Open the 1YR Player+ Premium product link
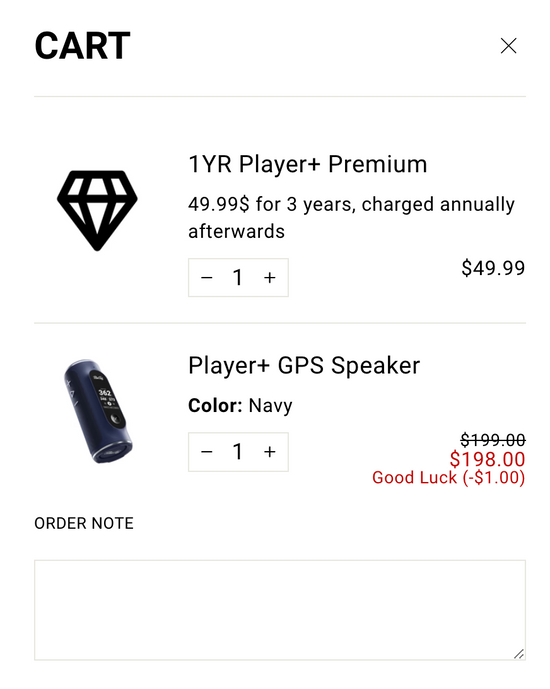Viewport: 550px width, 689px height. tap(308, 164)
